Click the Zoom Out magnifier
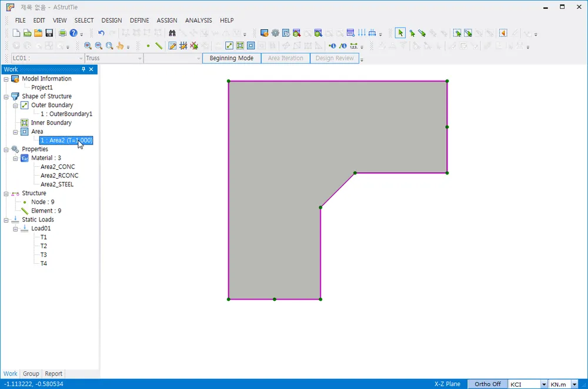The height and width of the screenshot is (389, 588). point(99,46)
